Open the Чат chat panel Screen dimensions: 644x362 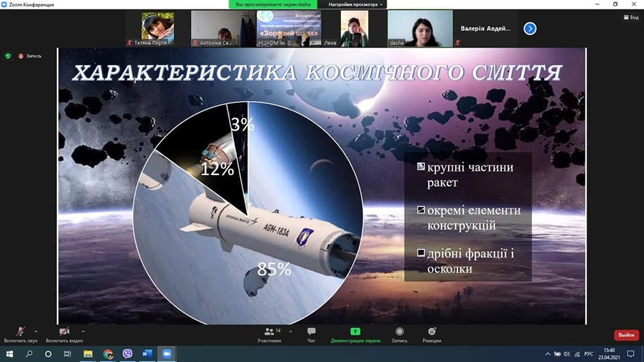coord(311,332)
